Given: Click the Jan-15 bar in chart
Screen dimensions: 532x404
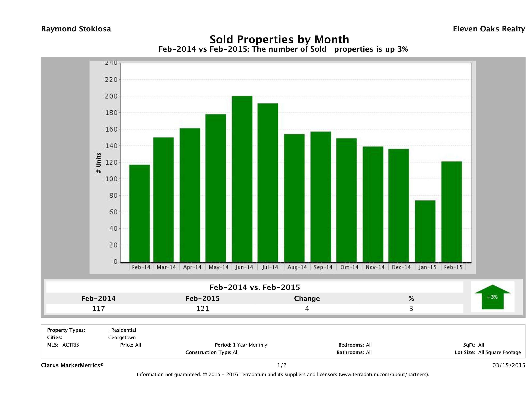Looking at the screenshot, I should coord(425,231).
